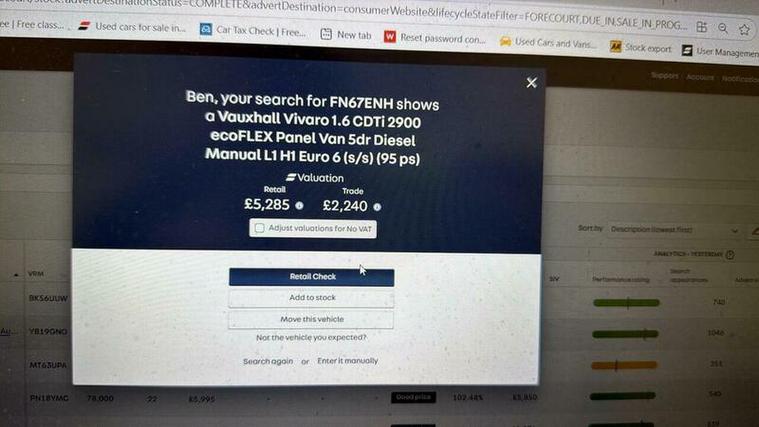
Task: Open the New tab bookmark
Action: (x=346, y=34)
